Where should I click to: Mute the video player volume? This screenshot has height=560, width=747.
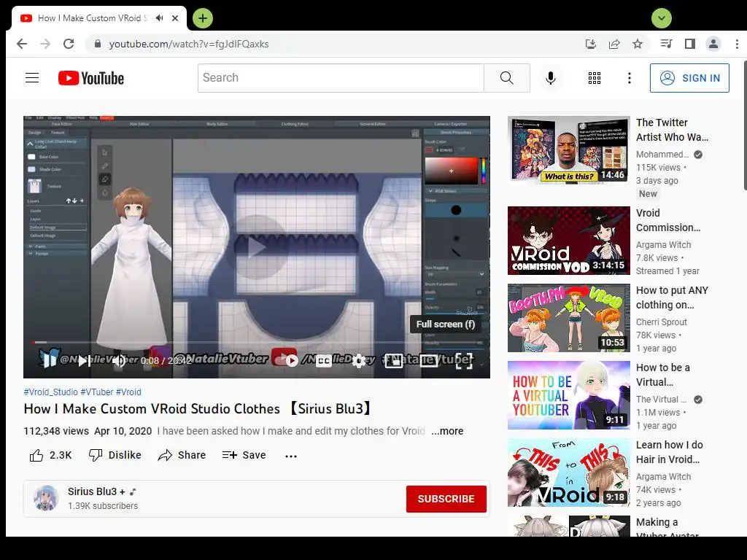click(119, 361)
